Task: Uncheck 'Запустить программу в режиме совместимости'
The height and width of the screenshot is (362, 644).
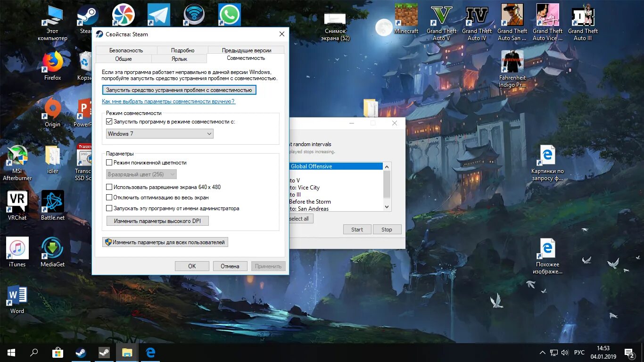Action: click(109, 122)
